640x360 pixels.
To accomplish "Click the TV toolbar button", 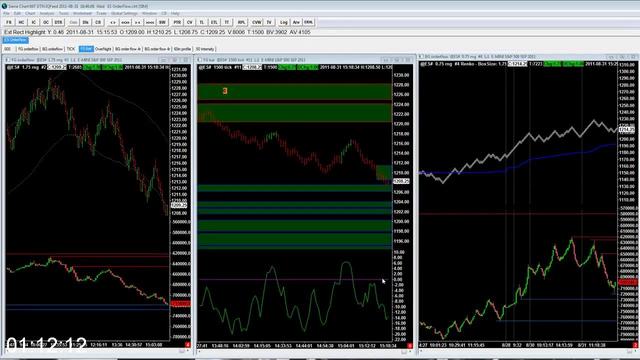I will (x=269, y=22).
